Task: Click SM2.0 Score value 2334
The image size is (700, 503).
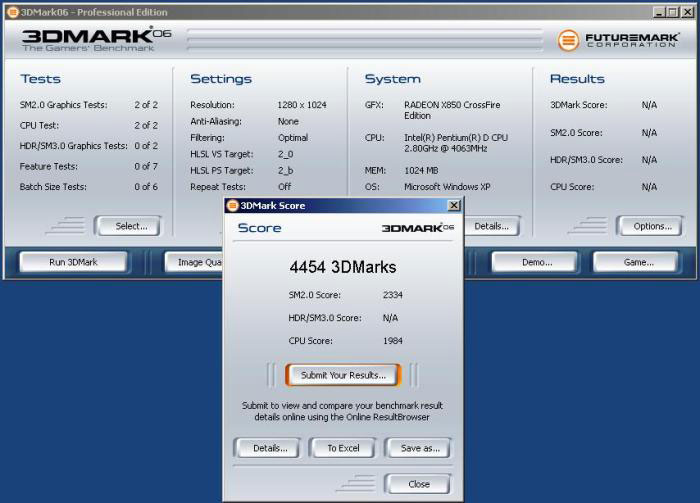Action: (393, 295)
